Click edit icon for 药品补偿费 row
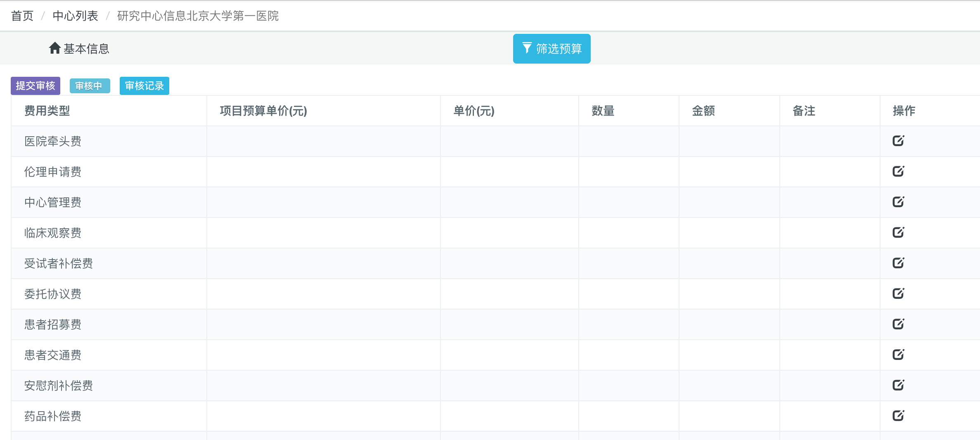This screenshot has width=980, height=440. pos(898,416)
